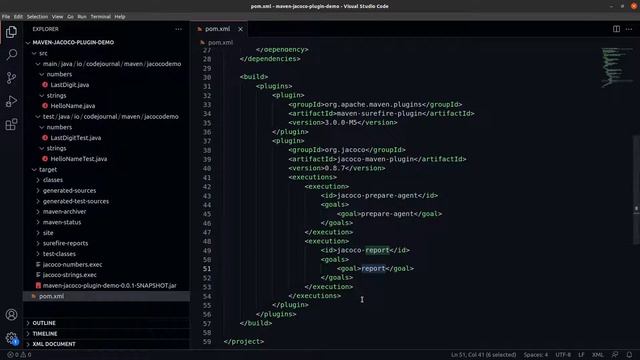
Task: Click Ln 51, Col 41 status entry
Action: tap(483, 355)
